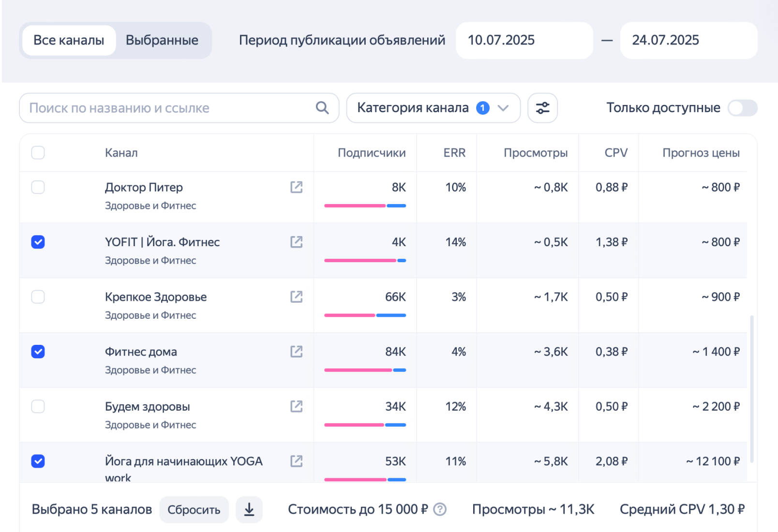Open the start date field 10.07.2025
Screen dimensions: 778x532
524,40
